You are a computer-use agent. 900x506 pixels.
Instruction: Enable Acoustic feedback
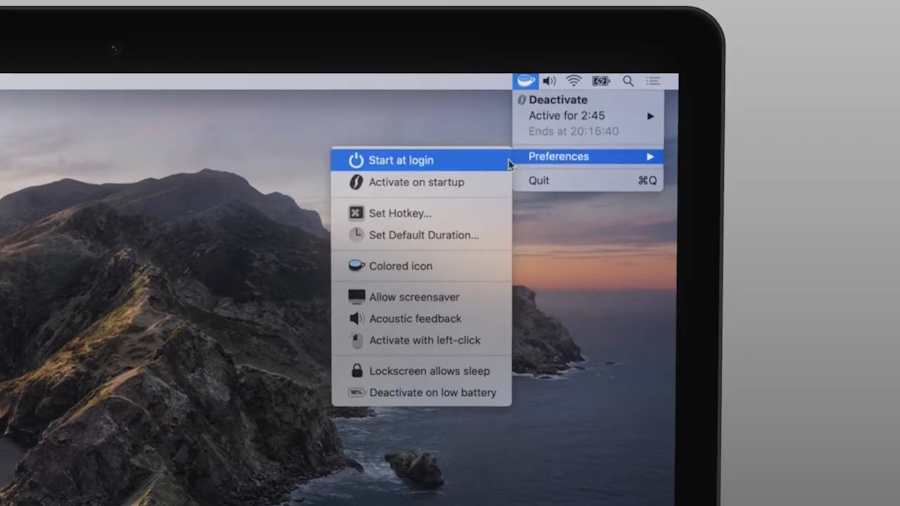tap(414, 319)
